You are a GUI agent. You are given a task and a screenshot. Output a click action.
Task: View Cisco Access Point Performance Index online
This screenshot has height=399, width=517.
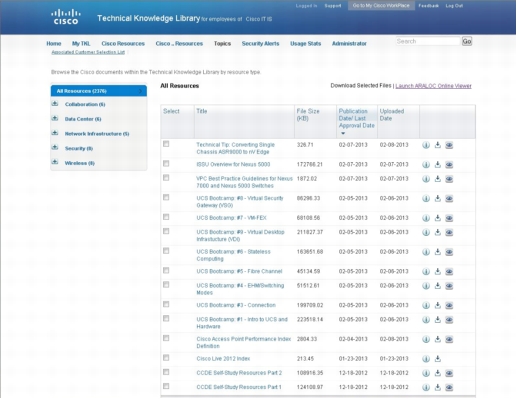pos(449,339)
